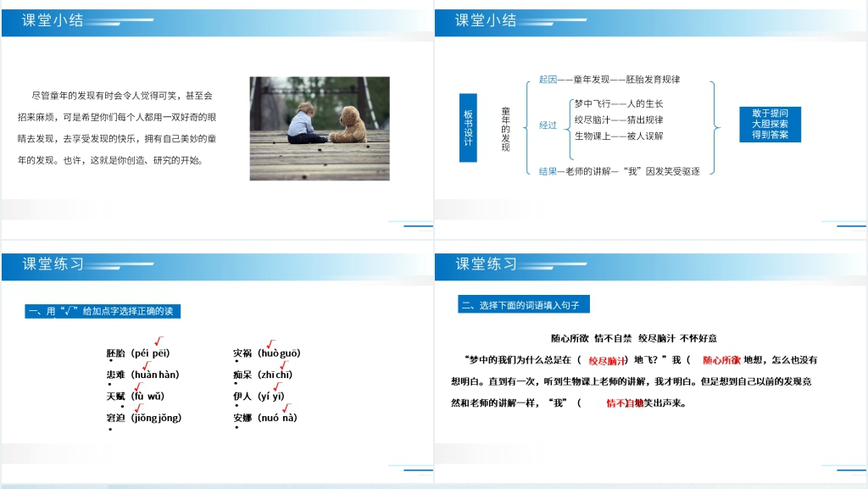Viewport: 868px width, 489px height.
Task: Click the red check mark above 伊人 pinyin
Action: pos(276,386)
